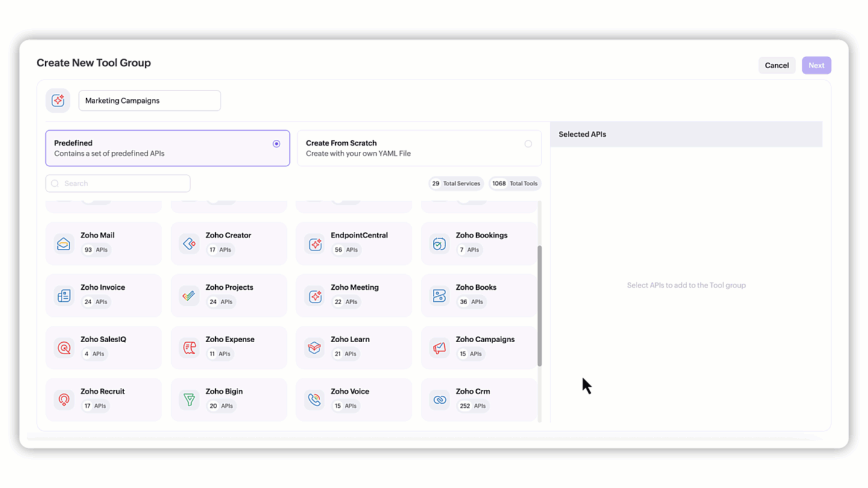Screen dimensions: 868x488
Task: Click the Zoho Meeting service name
Action: 355,287
